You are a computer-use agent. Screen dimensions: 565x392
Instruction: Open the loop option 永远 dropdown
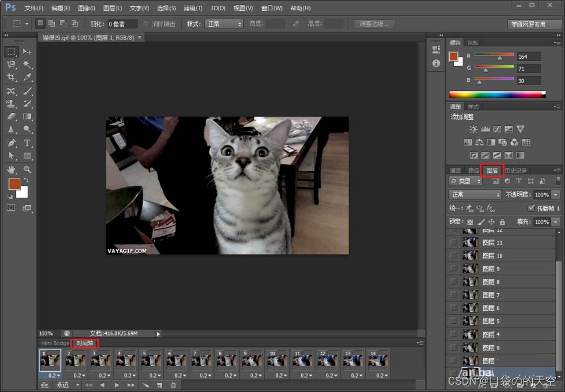tap(68, 385)
